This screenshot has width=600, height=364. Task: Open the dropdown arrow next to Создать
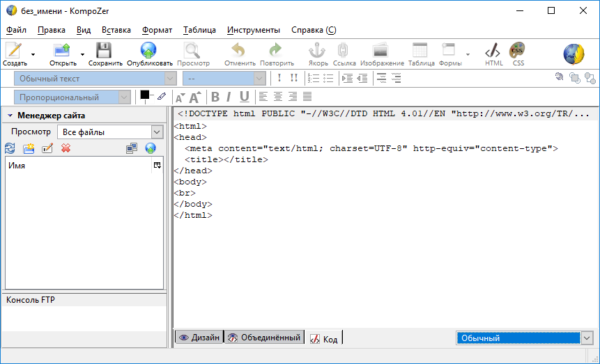coord(33,55)
